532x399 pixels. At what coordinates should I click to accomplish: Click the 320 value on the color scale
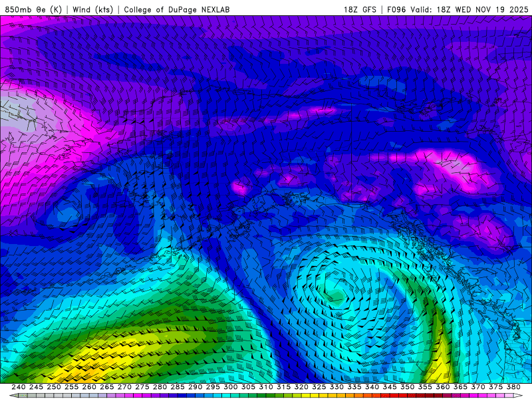pyautogui.click(x=301, y=387)
